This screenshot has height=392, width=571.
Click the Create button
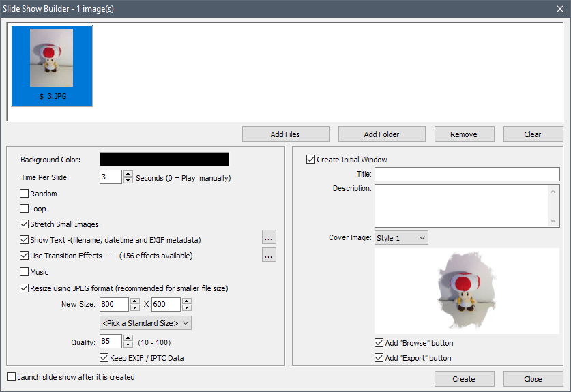pos(464,379)
